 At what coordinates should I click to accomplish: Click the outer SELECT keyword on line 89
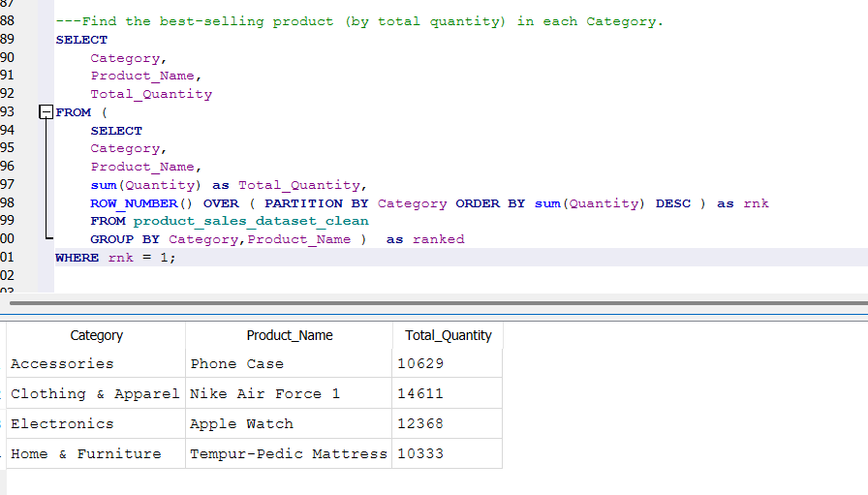pos(81,40)
